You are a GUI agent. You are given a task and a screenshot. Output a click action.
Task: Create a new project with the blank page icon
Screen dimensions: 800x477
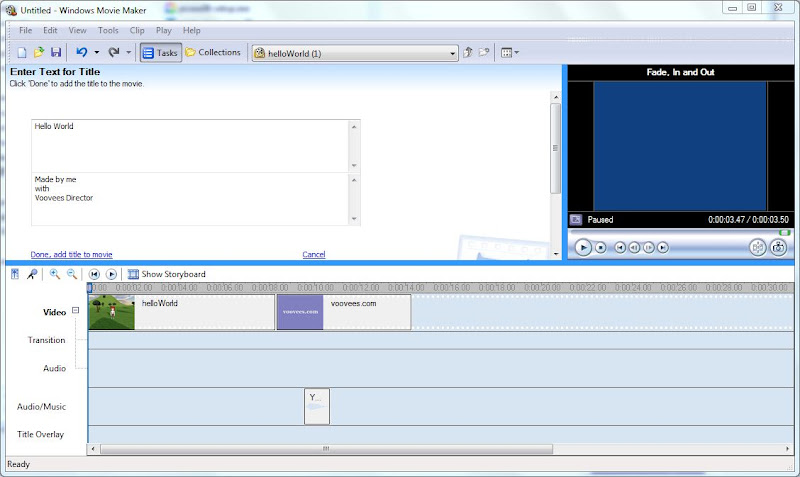click(x=22, y=53)
